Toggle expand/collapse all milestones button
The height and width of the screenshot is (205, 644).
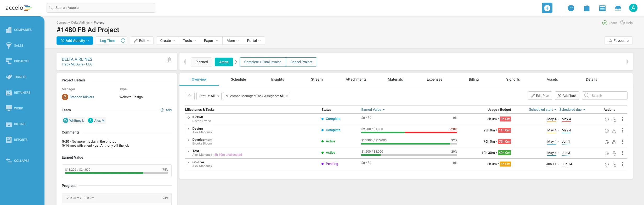(190, 96)
